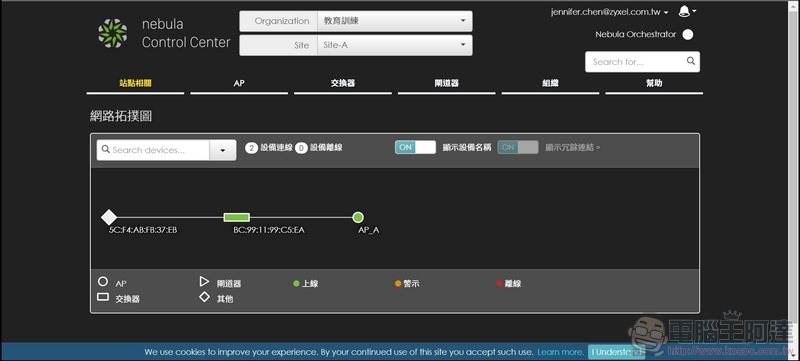Click the Nebula green logo icon
This screenshot has width=800, height=361.
point(112,33)
